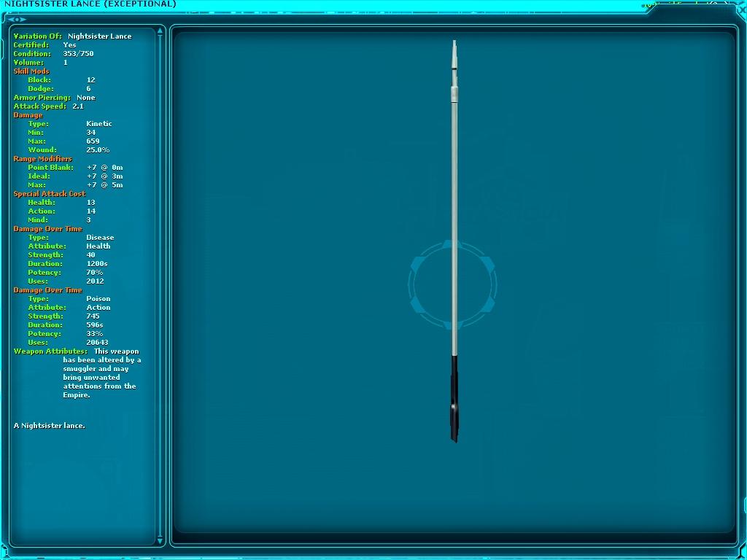Click the wound value 25.0%
747x560 pixels.
98,150
